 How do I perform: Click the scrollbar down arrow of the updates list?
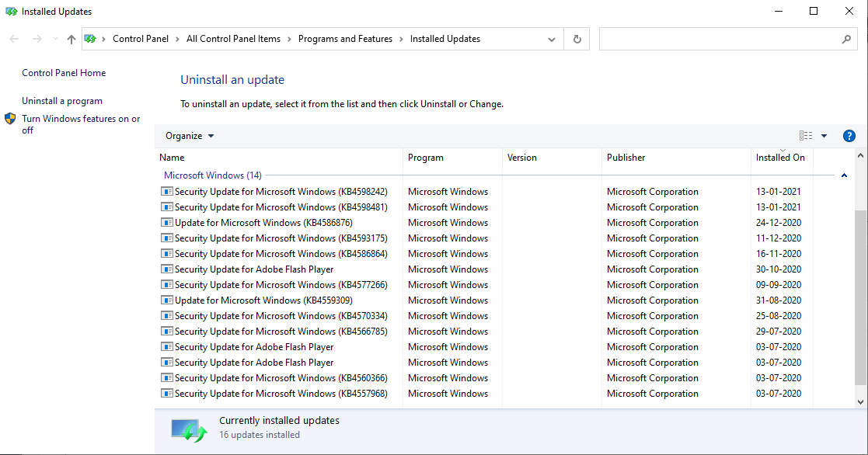[860, 402]
